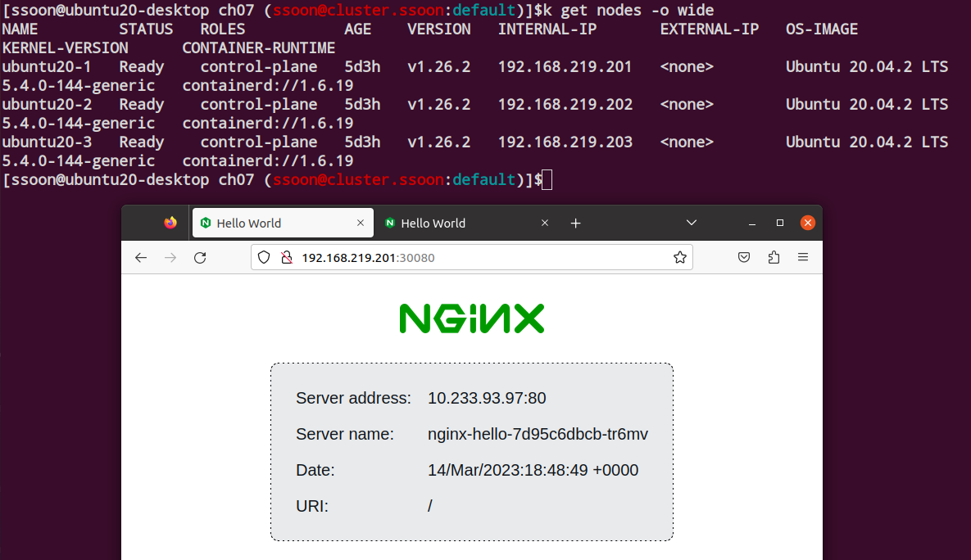
Task: Open the tracking protection shield icon
Action: click(x=264, y=257)
